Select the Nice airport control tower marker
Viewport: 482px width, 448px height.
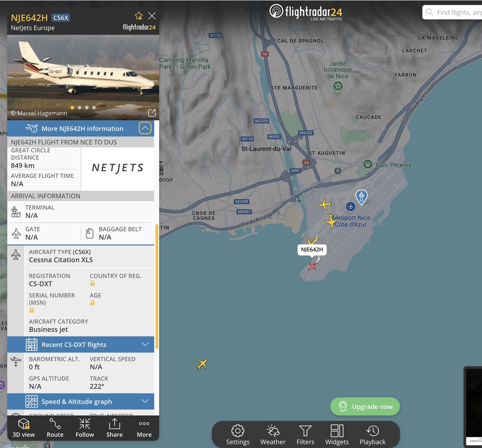pos(361,197)
